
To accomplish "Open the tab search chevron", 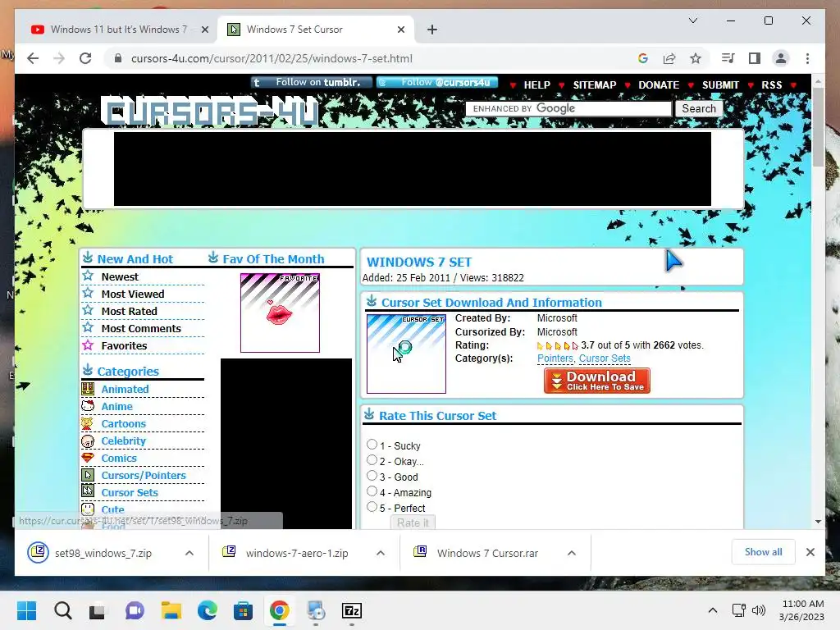I will [692, 21].
